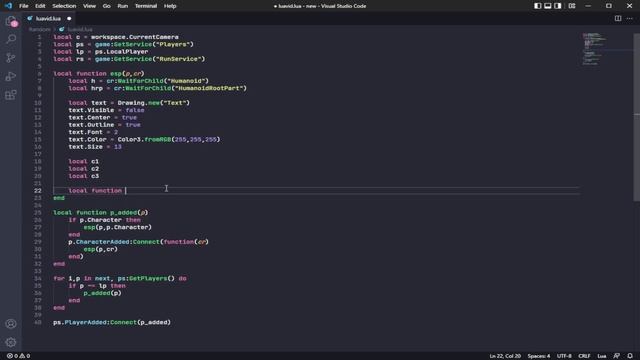
Task: Select the luavid.lua editor tab
Action: coord(48,18)
